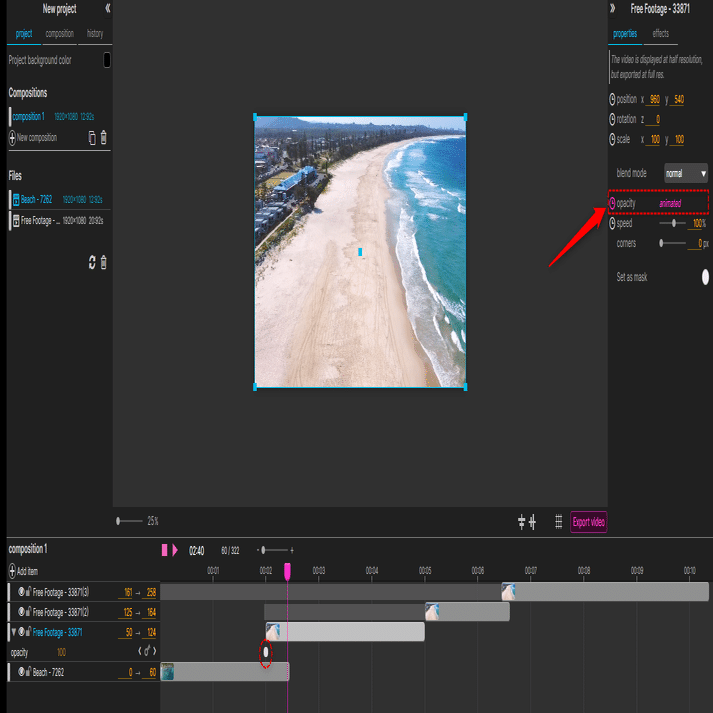Collapse Free Footage - 33871 layer properties
Viewport: 713px width, 713px height.
coord(14,632)
